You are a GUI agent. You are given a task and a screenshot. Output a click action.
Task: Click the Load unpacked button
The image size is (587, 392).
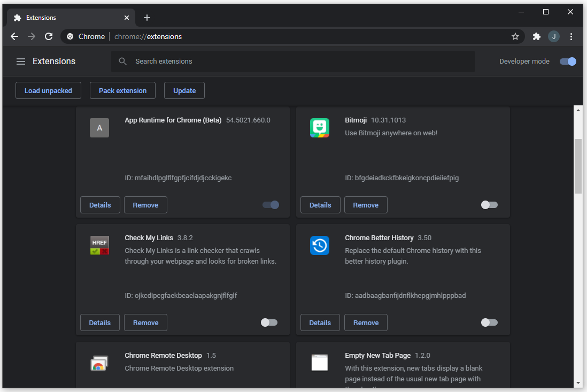(48, 90)
